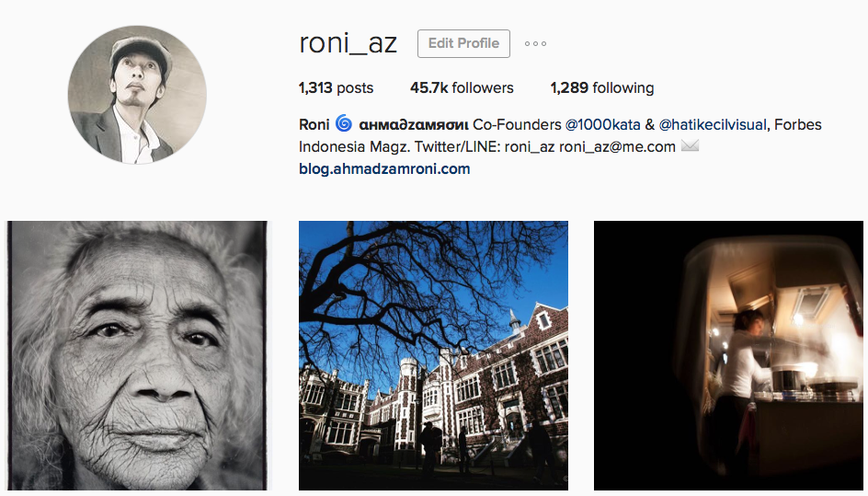Viewport: 868px width, 496px height.
Task: Open the blog.ahmadzamroni.com link
Action: [x=384, y=169]
